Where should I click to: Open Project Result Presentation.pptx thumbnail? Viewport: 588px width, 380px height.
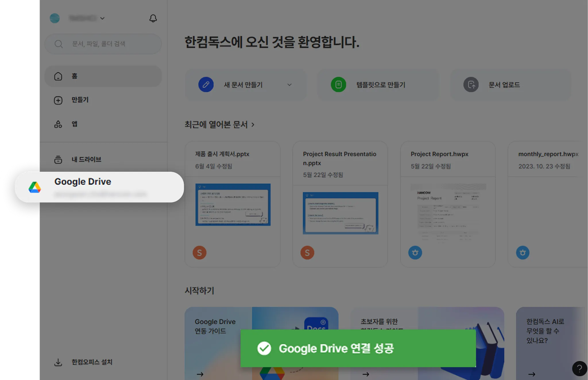point(341,213)
